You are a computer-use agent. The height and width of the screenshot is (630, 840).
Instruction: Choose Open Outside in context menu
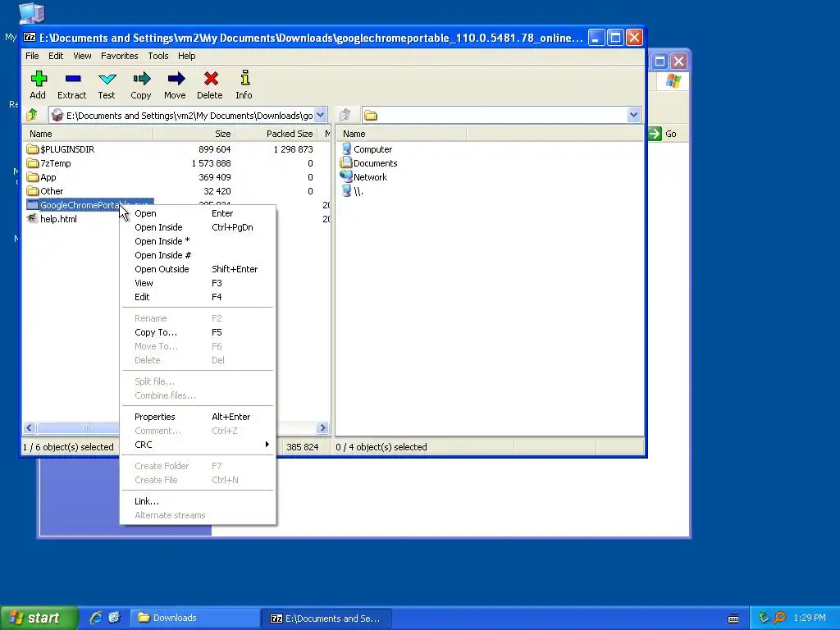[x=199, y=269]
